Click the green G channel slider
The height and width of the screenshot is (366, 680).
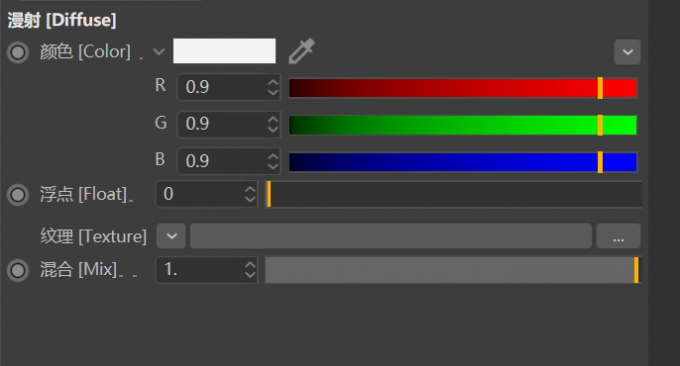(463, 125)
